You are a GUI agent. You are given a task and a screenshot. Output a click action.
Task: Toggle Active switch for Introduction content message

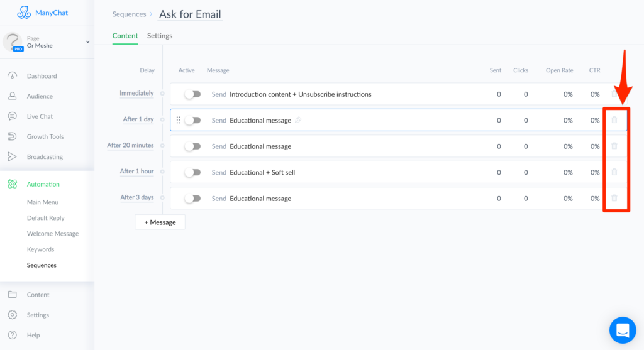[192, 94]
